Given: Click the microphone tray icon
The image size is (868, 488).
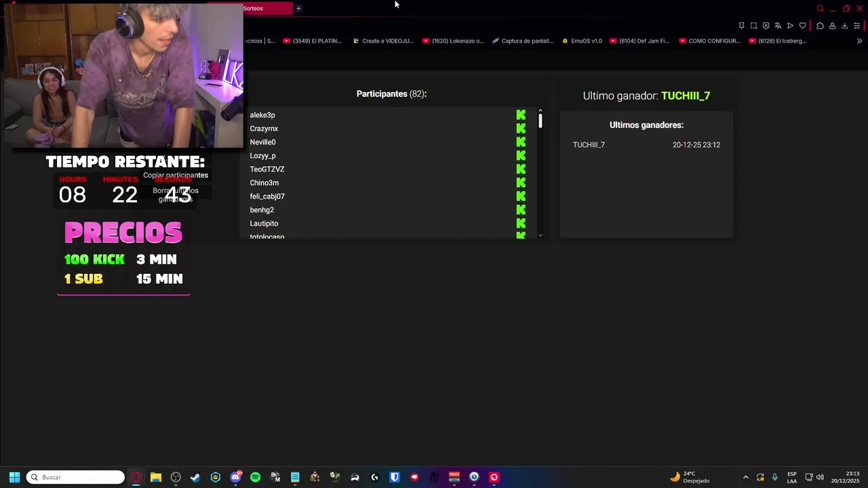Looking at the screenshot, I should point(774,477).
